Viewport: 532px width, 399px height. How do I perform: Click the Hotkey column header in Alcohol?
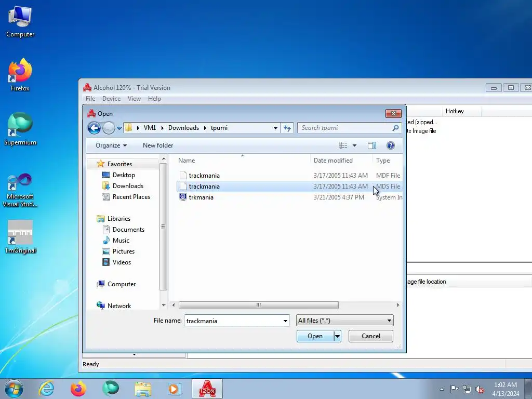coord(461,111)
